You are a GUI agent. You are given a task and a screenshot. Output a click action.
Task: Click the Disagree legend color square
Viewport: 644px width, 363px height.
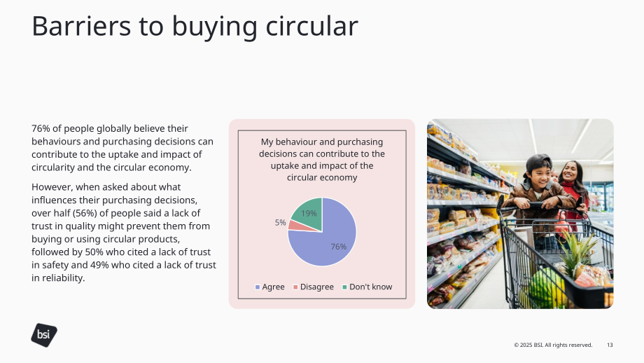pyautogui.click(x=295, y=287)
